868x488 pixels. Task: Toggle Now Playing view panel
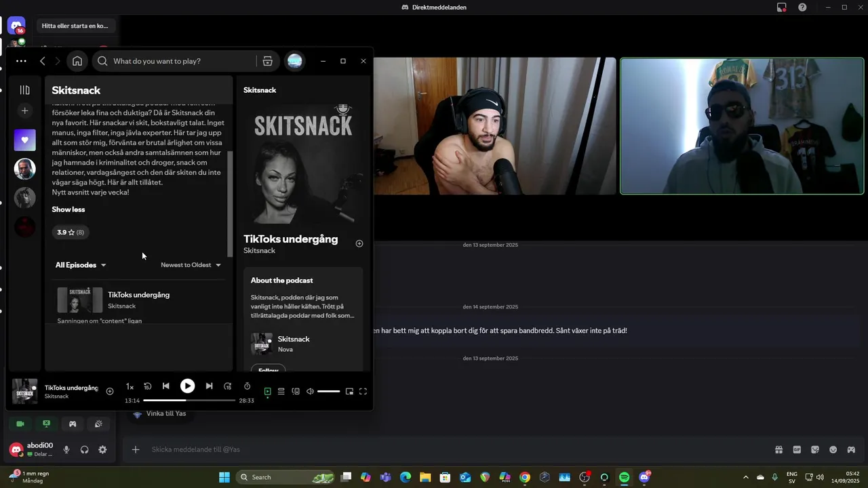click(267, 391)
